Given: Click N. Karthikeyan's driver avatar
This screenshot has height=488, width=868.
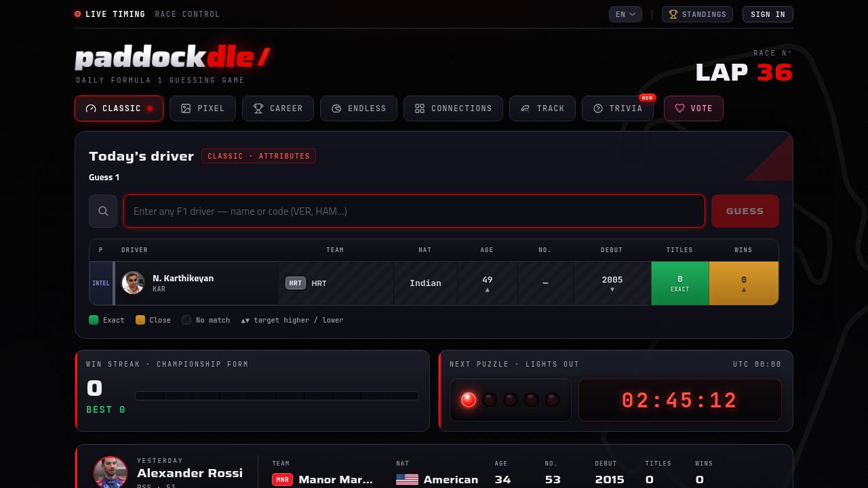Looking at the screenshot, I should (x=133, y=283).
